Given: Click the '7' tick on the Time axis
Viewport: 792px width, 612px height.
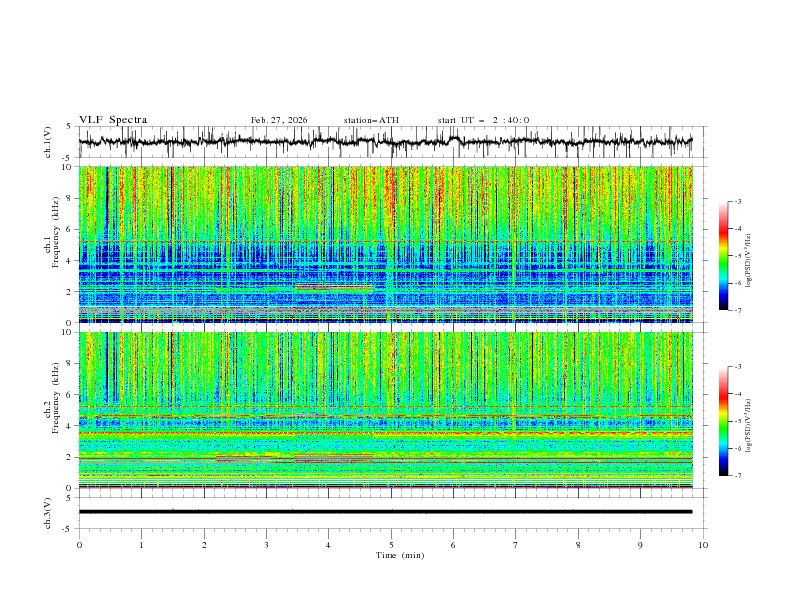Looking at the screenshot, I should 516,545.
